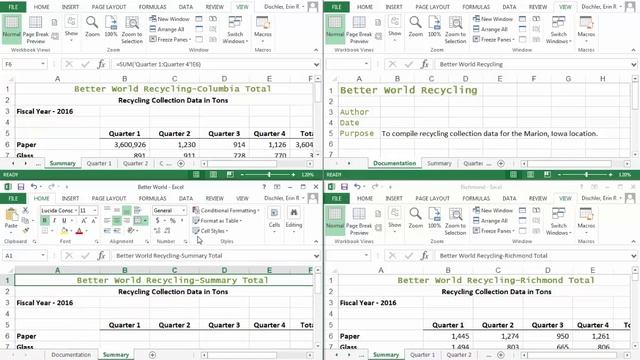Screen dimensions: 640x360
Task: Expand the A1 Name Box dropdown in Better World
Action: coord(43,256)
